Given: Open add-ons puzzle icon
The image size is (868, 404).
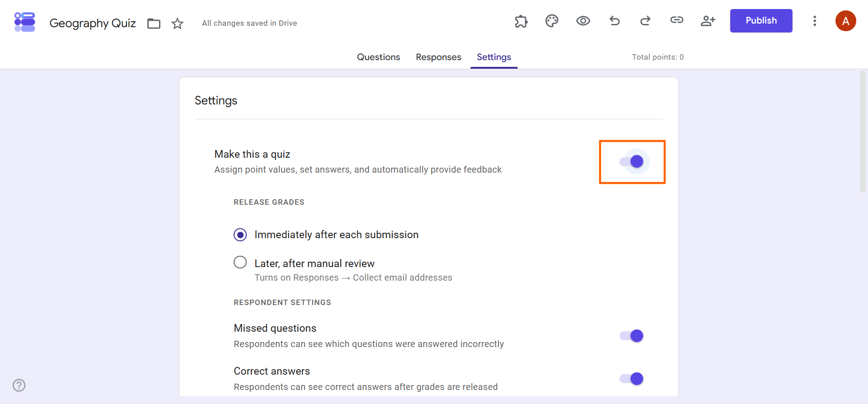Looking at the screenshot, I should coord(521,21).
